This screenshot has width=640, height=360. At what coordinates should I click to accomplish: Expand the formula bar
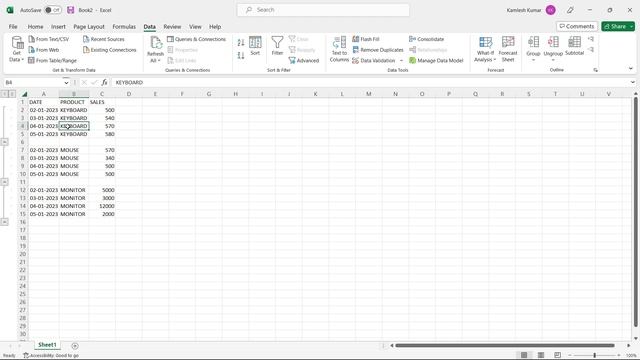(x=632, y=82)
